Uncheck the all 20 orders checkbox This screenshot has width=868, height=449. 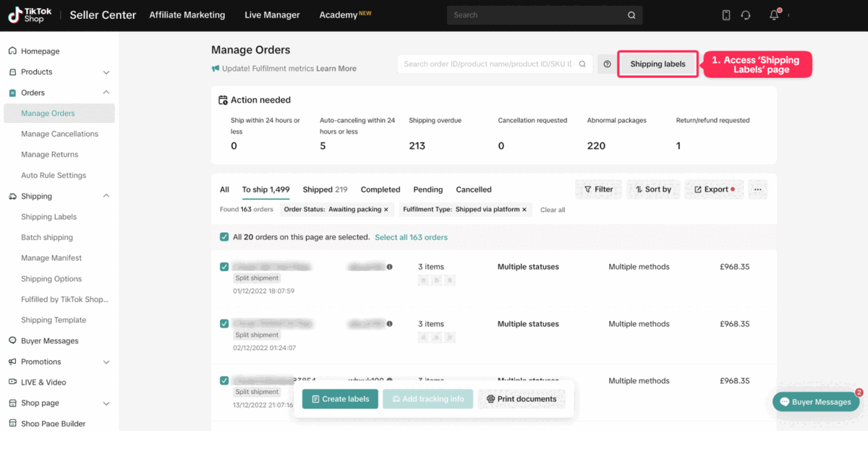pyautogui.click(x=224, y=237)
